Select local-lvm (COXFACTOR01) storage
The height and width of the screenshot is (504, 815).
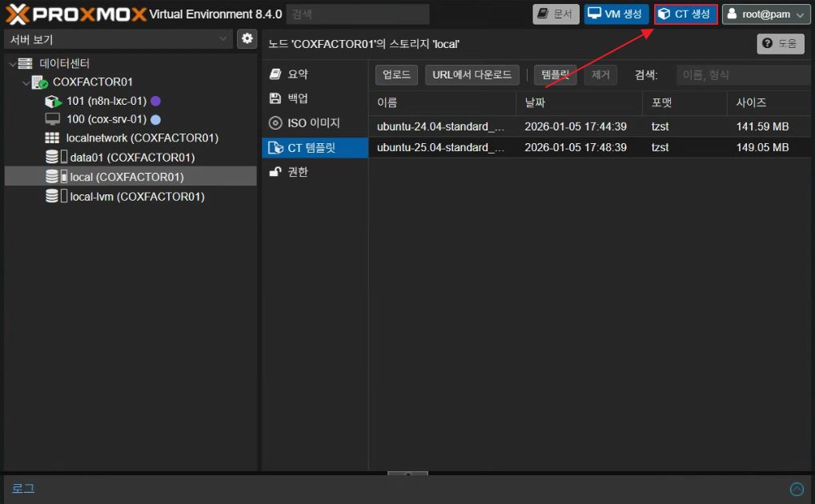click(137, 197)
